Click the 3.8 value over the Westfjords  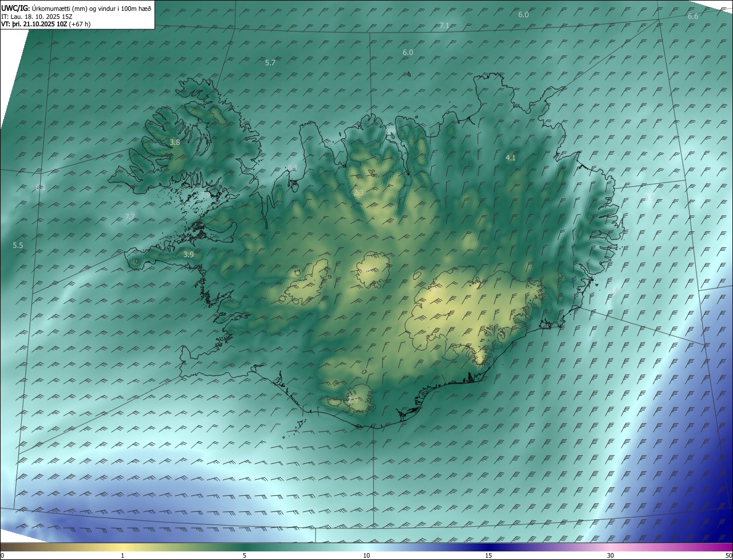pyautogui.click(x=175, y=143)
